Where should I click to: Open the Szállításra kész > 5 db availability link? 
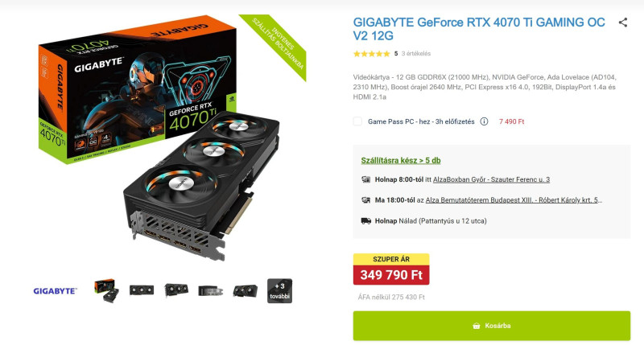pos(400,160)
